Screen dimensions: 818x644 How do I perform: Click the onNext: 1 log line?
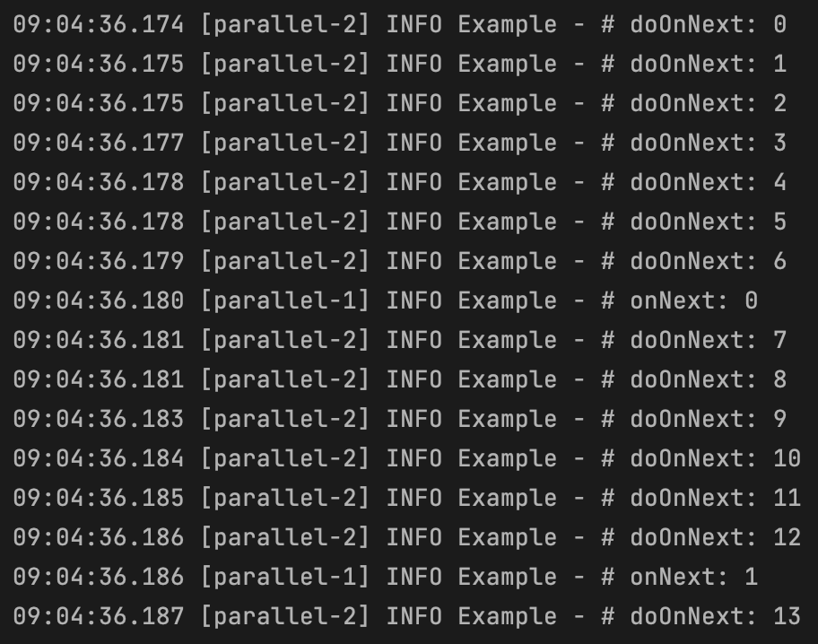click(386, 578)
